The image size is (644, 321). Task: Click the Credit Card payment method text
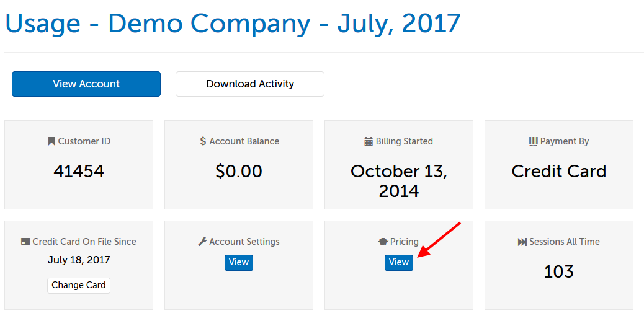(x=559, y=171)
